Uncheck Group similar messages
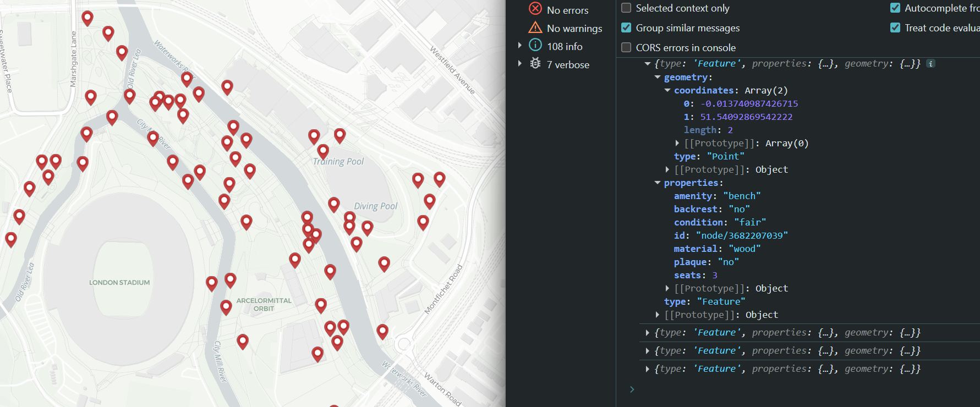This screenshot has height=407, width=980. (x=626, y=28)
